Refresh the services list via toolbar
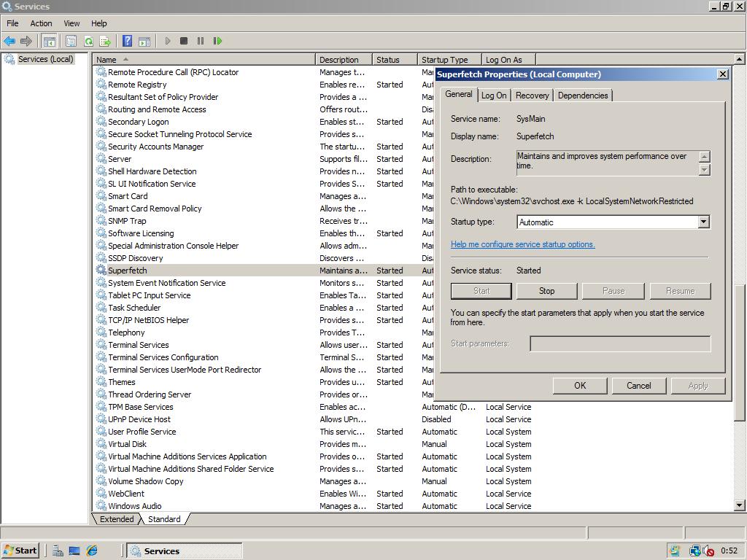Screen dimensions: 747x560 (x=88, y=41)
